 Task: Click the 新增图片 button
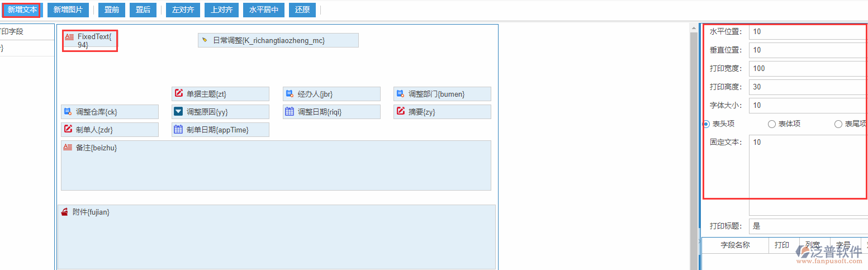[x=68, y=10]
